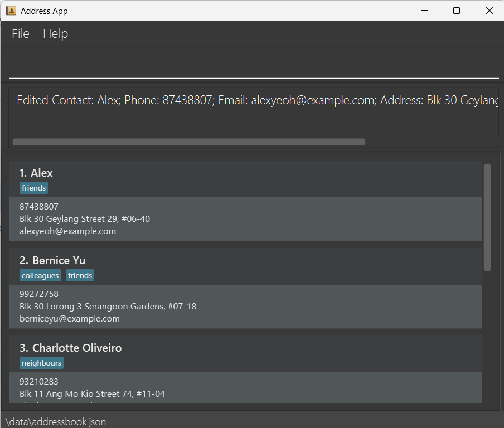Click phone number 99272758
The width and height of the screenshot is (504, 428).
39,294
